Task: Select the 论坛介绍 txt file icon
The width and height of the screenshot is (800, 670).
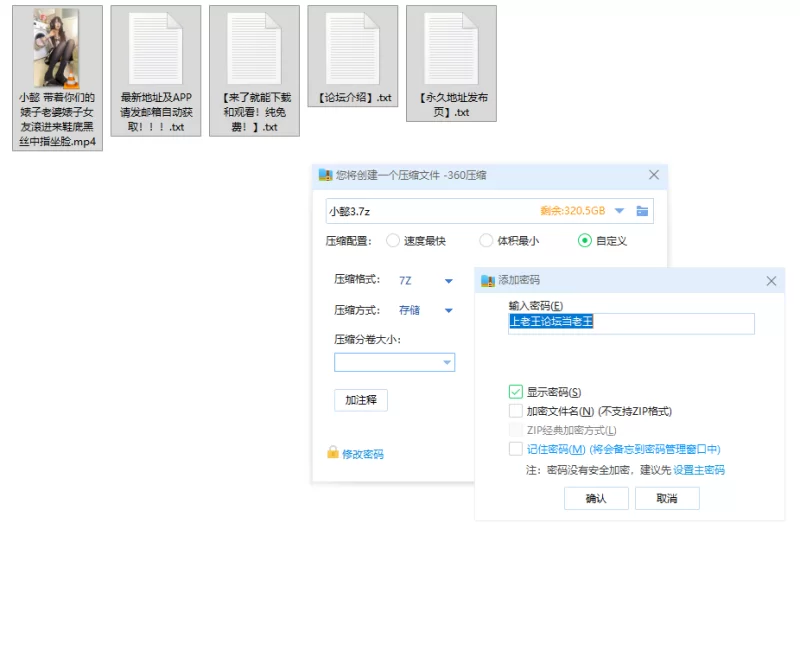Action: (353, 48)
